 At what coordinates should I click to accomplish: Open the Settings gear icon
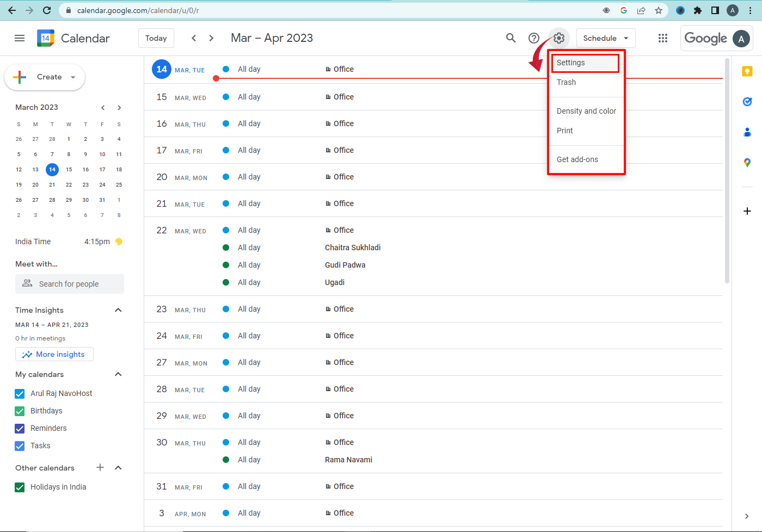(558, 38)
